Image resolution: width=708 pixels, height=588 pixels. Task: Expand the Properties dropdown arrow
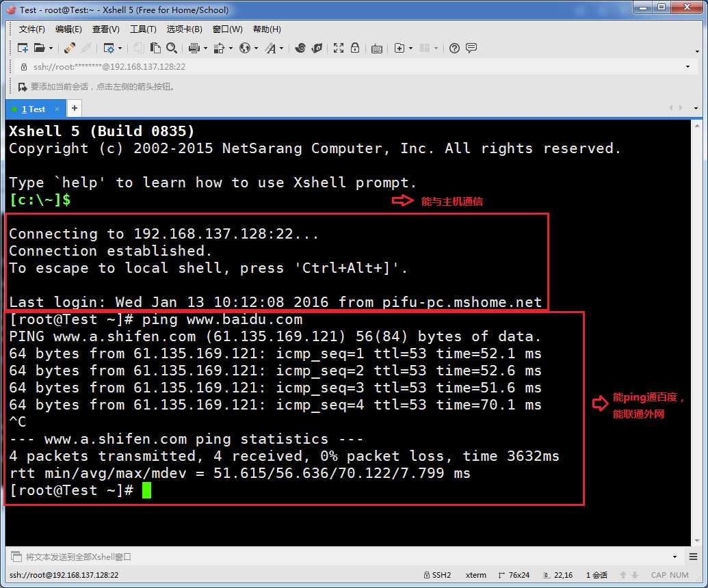120,49
